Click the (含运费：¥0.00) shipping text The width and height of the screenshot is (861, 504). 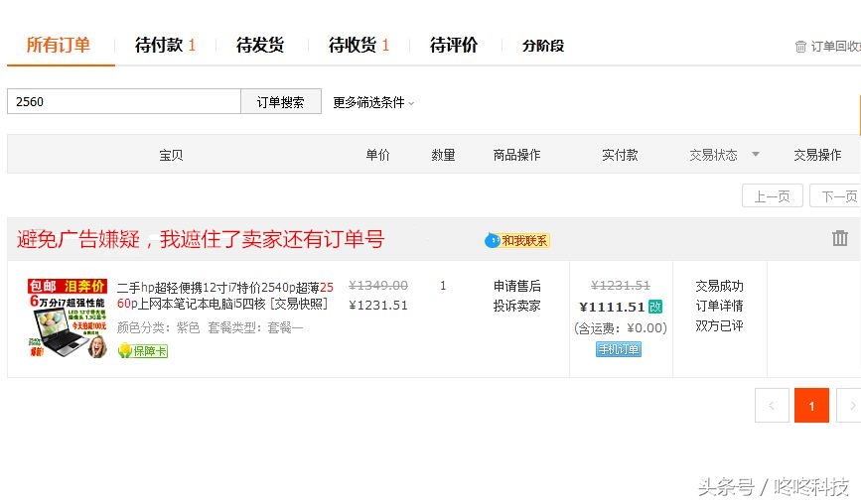[x=621, y=328]
